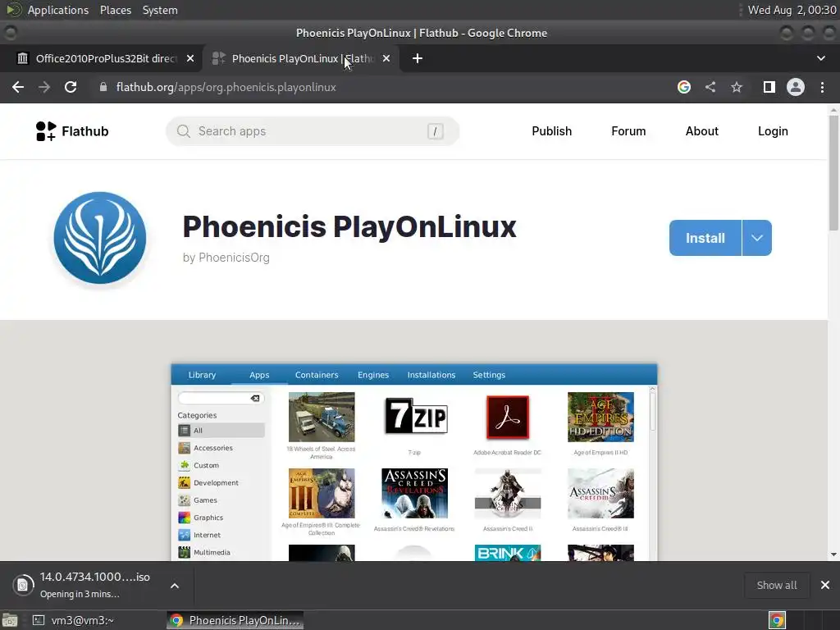The height and width of the screenshot is (630, 840).
Task: Reload the current page
Action: [x=71, y=87]
